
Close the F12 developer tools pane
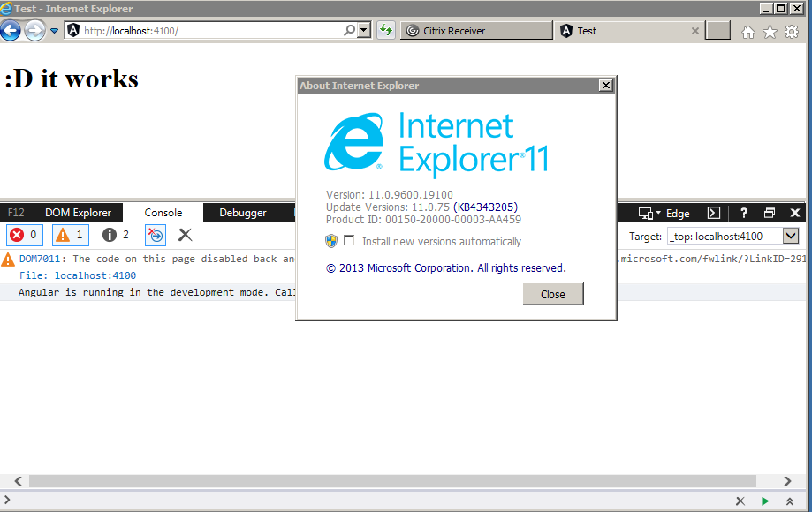tap(795, 213)
